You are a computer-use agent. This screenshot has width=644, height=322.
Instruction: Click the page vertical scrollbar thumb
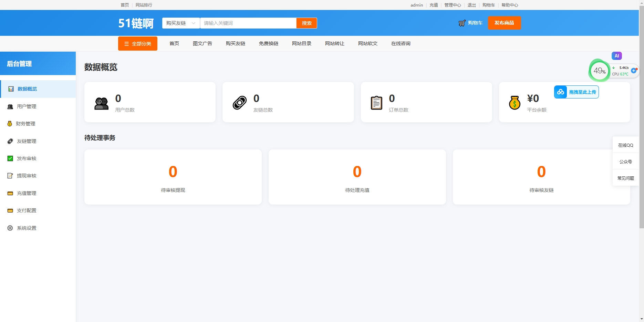[x=641, y=117]
